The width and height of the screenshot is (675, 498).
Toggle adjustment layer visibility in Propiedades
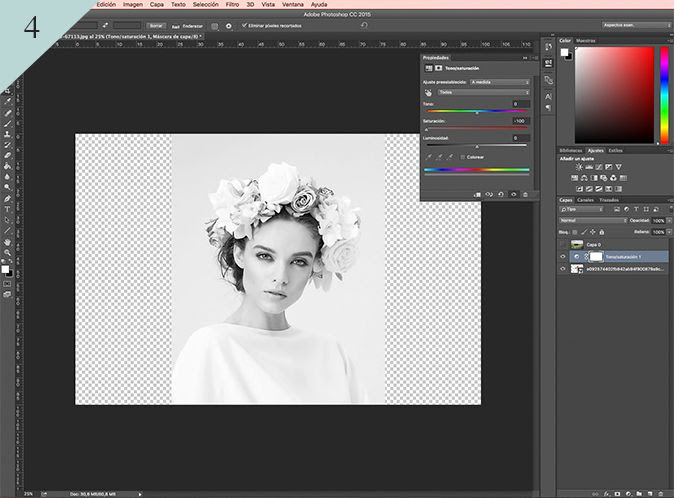click(x=514, y=195)
